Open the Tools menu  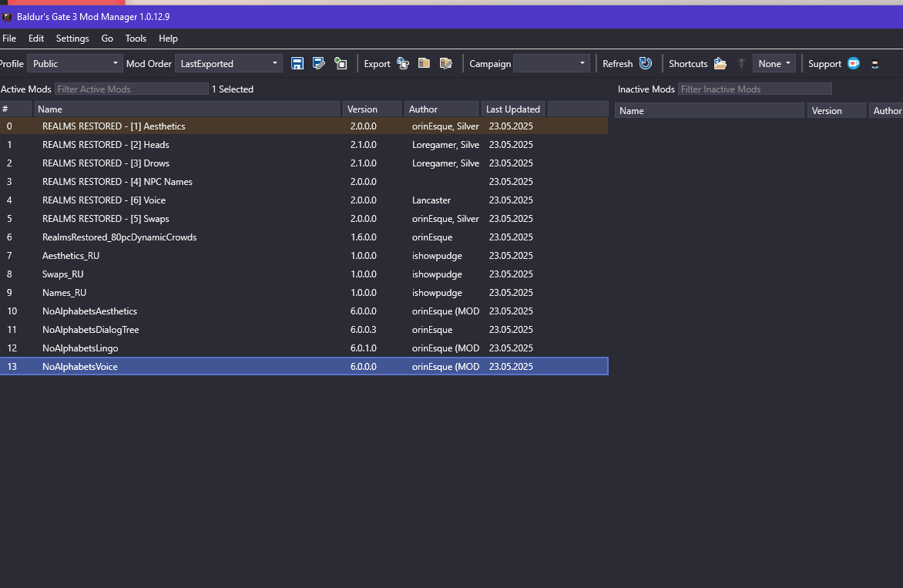click(x=136, y=39)
